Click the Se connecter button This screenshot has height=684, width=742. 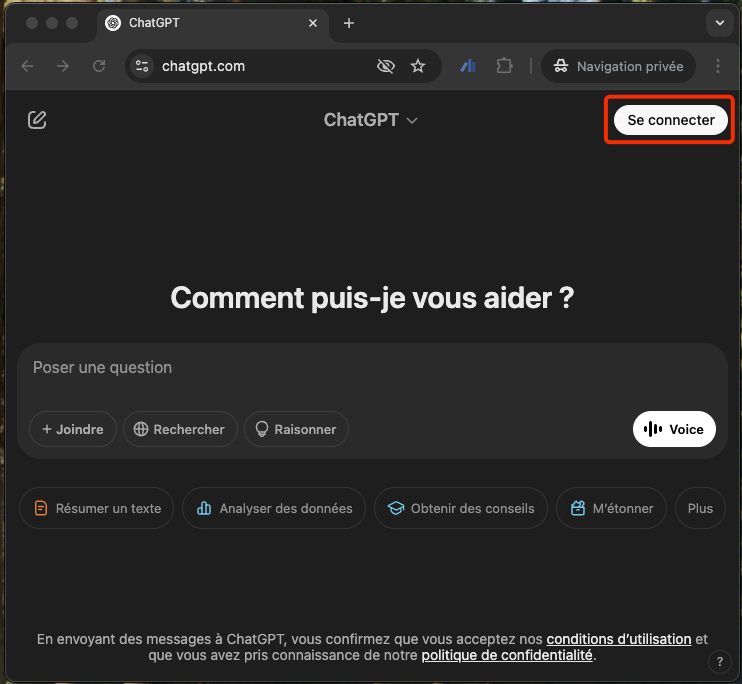coord(671,120)
